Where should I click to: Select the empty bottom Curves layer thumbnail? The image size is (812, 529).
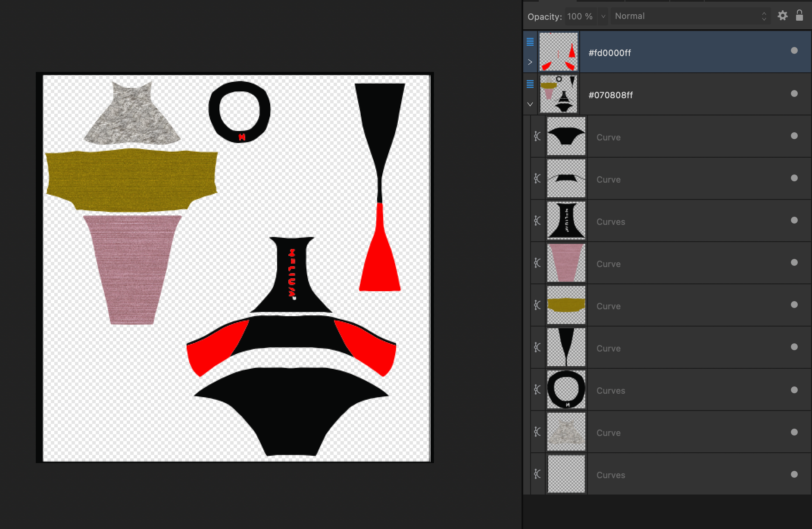(566, 474)
